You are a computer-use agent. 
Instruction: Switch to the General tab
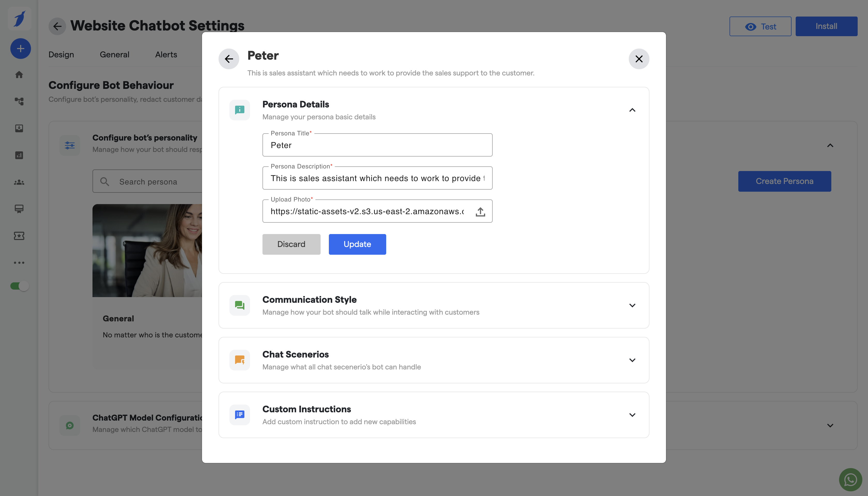point(114,55)
